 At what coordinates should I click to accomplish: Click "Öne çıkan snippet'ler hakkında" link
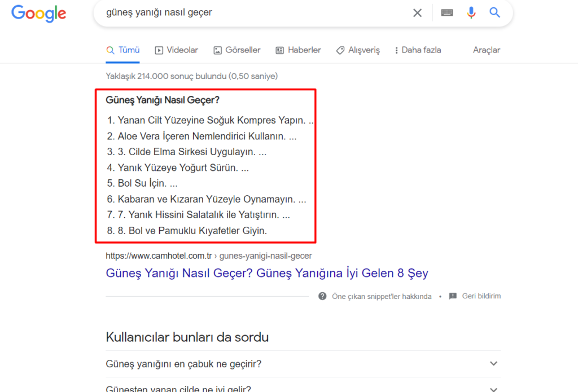point(382,296)
